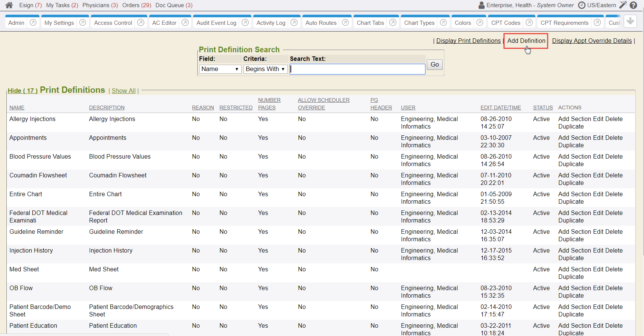Switch to the Chart Types tab

tap(419, 23)
